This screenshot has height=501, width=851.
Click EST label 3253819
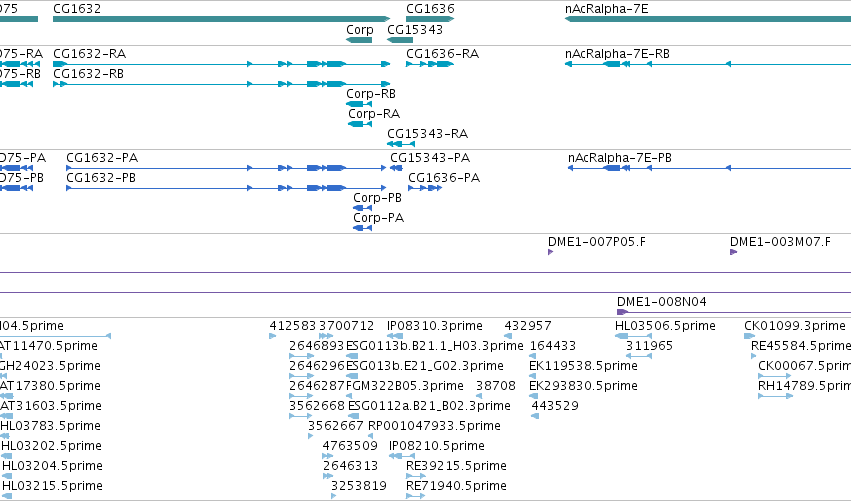tap(359, 486)
